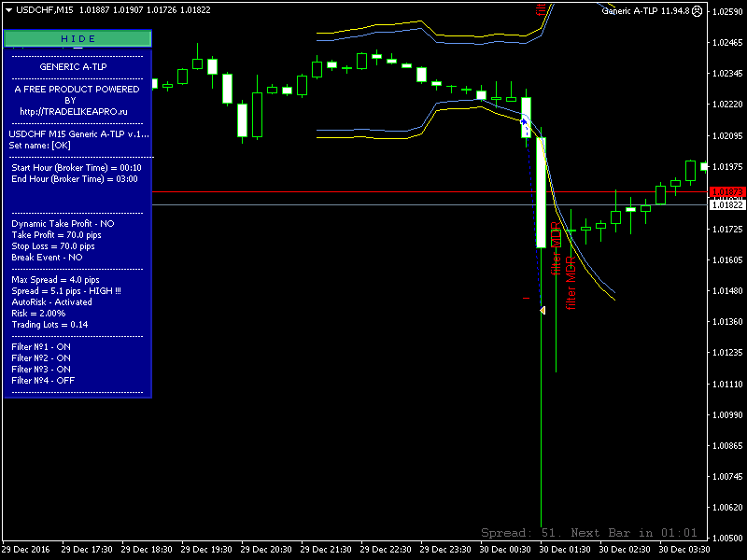This screenshot has height=560, width=747.
Task: Click the 29 Dec 20:30 time axis label
Action: click(x=266, y=550)
